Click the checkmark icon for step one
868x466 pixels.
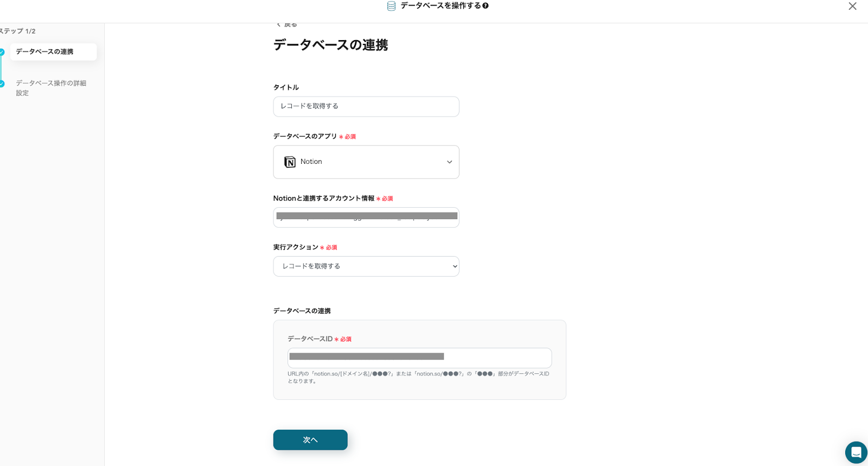pos(2,52)
